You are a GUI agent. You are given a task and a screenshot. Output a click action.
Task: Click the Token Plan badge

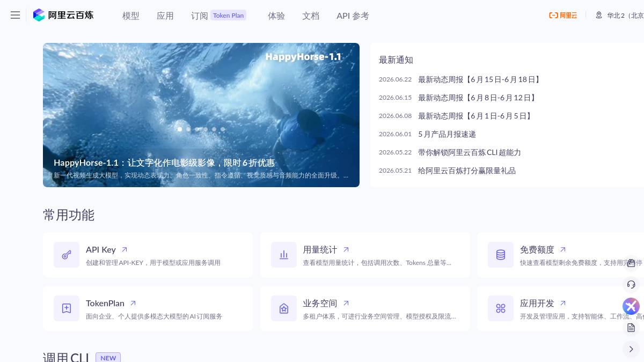228,16
